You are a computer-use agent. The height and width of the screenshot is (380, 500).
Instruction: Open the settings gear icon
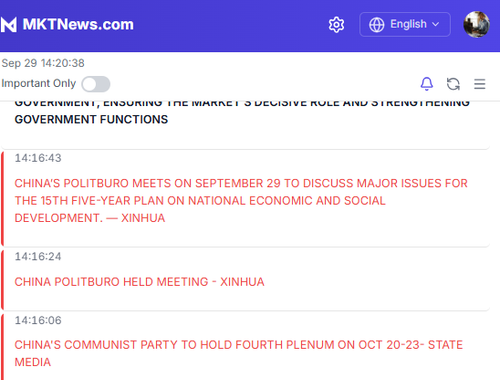336,25
